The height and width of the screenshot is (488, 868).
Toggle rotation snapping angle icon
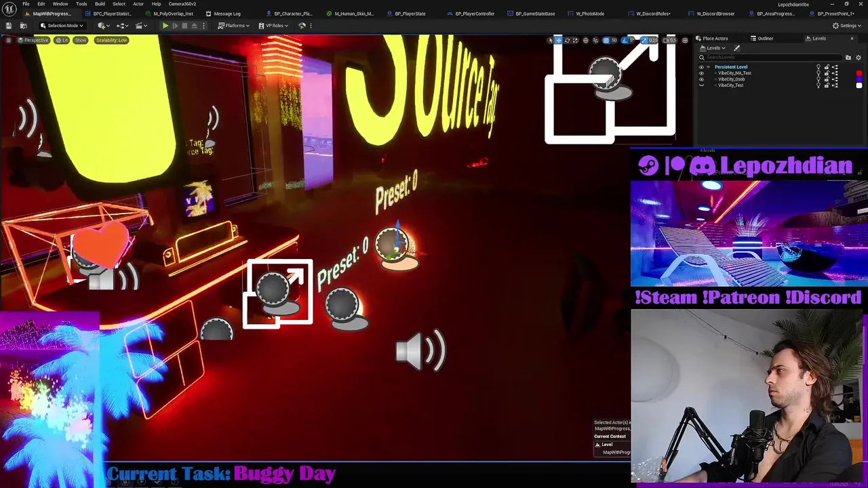(625, 40)
